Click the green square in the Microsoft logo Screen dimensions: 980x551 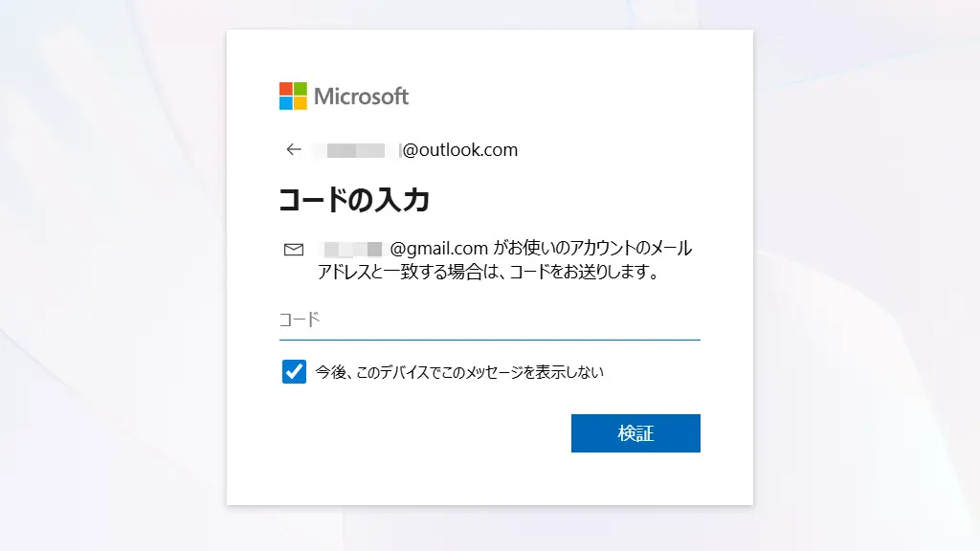(301, 89)
